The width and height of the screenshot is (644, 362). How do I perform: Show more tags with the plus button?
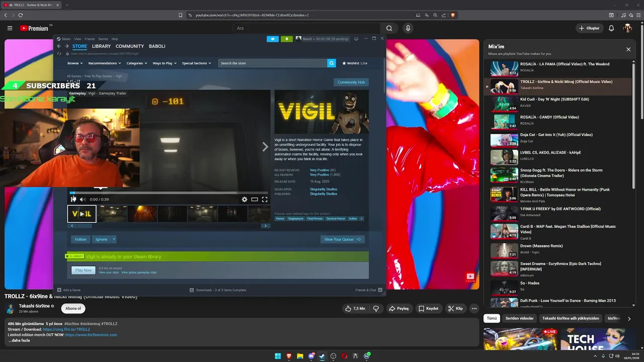pos(361,219)
